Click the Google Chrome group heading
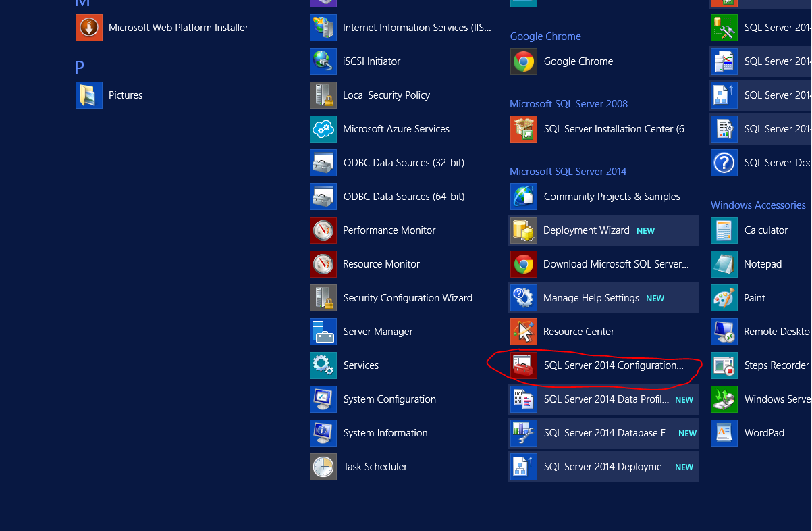812x531 pixels. click(x=545, y=36)
